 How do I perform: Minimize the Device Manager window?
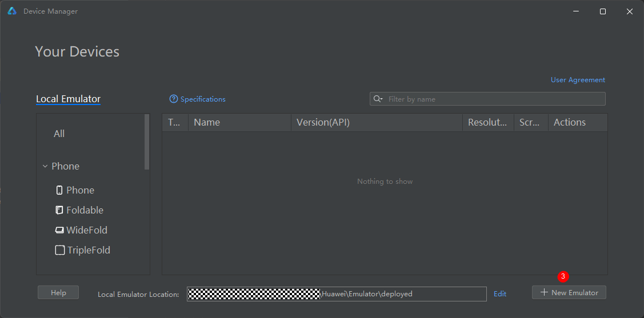tap(576, 11)
